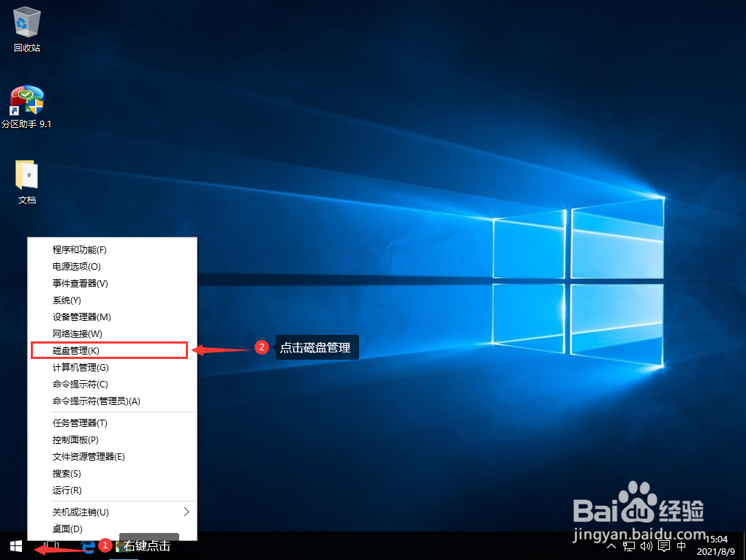The height and width of the screenshot is (560, 746).
Task: Click the volume speaker tray icon
Action: [x=646, y=546]
